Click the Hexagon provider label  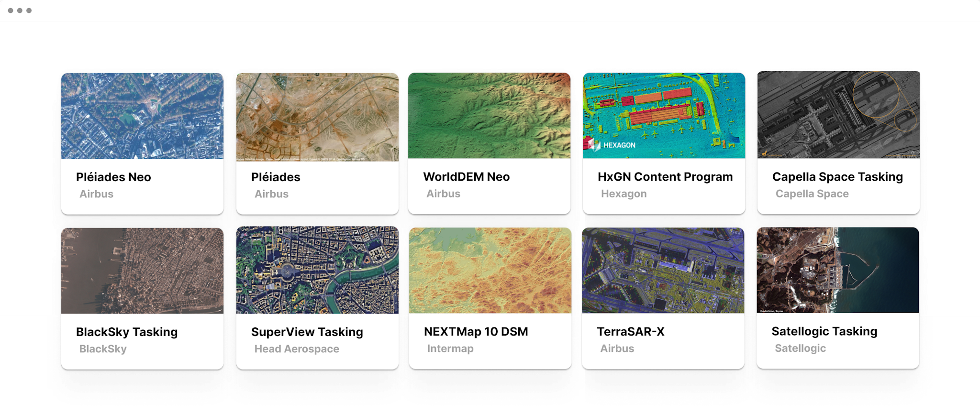(x=624, y=194)
